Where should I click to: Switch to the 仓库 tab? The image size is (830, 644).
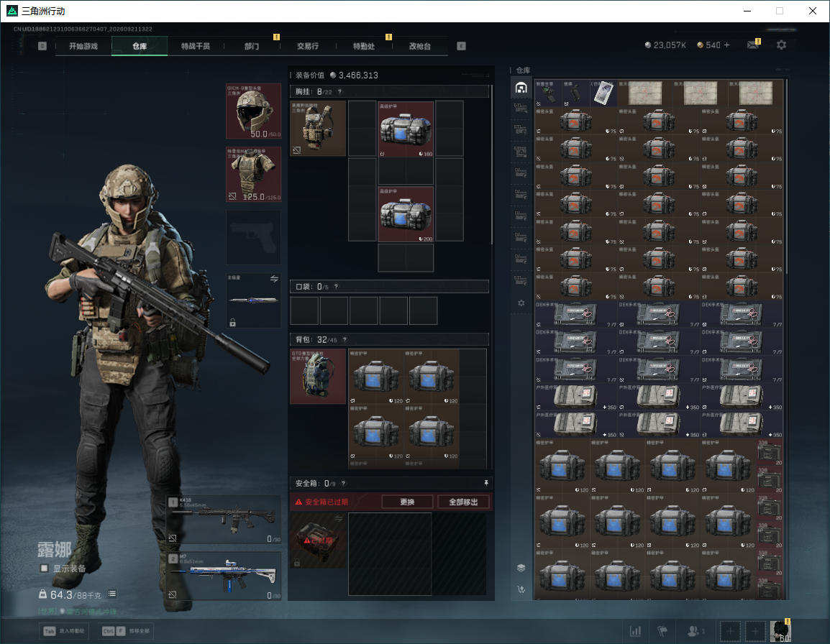pos(140,46)
